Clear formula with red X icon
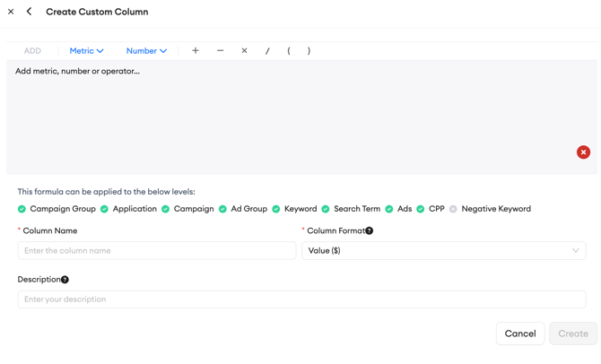The height and width of the screenshot is (364, 601). click(583, 152)
